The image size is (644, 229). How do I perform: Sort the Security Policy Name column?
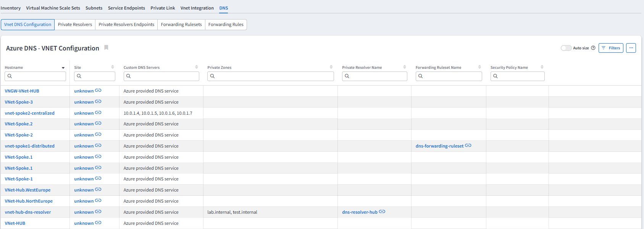542,67
